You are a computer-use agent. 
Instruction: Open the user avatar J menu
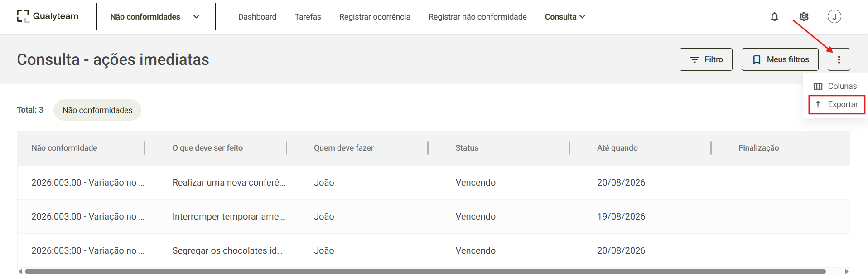(x=834, y=16)
